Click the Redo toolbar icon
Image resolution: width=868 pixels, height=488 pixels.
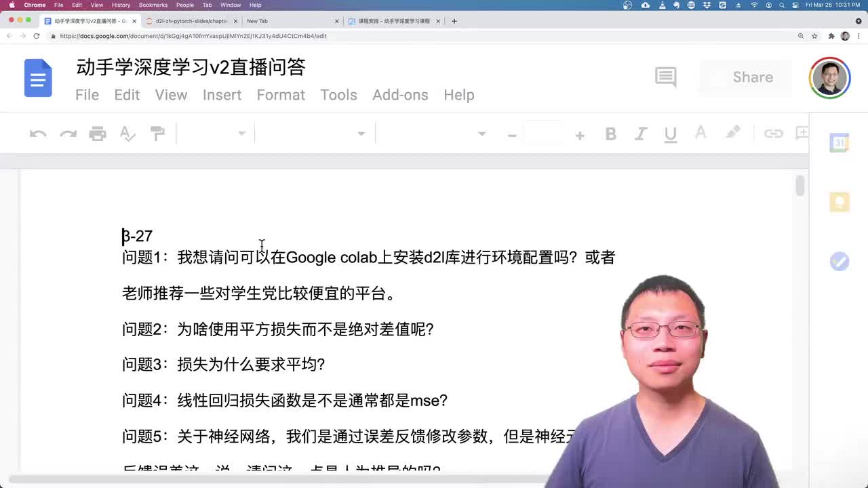coord(68,134)
